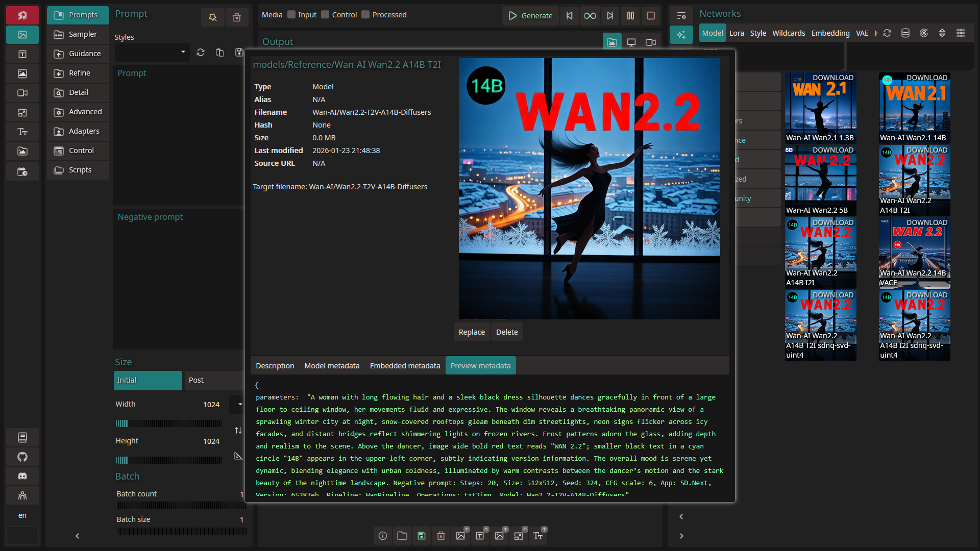Refresh the networks list icon
The height and width of the screenshot is (551, 980).
pos(887,33)
